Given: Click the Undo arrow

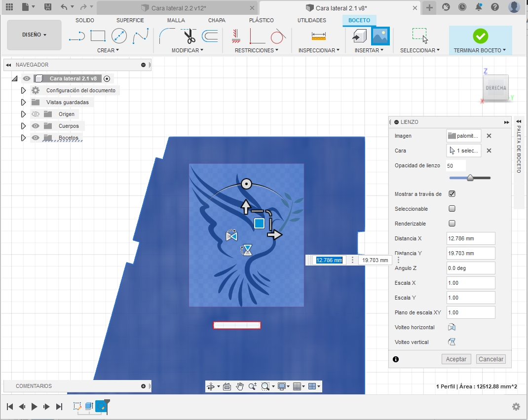Looking at the screenshot, I should point(64,7).
